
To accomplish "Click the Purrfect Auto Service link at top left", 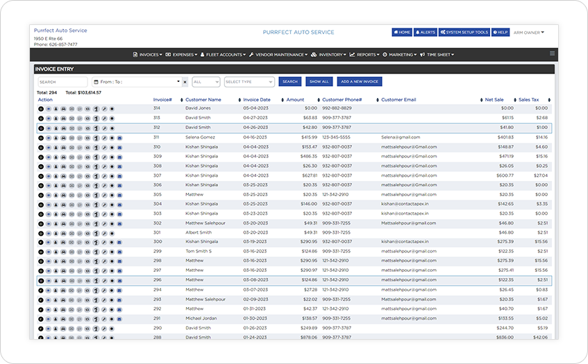I will (60, 31).
